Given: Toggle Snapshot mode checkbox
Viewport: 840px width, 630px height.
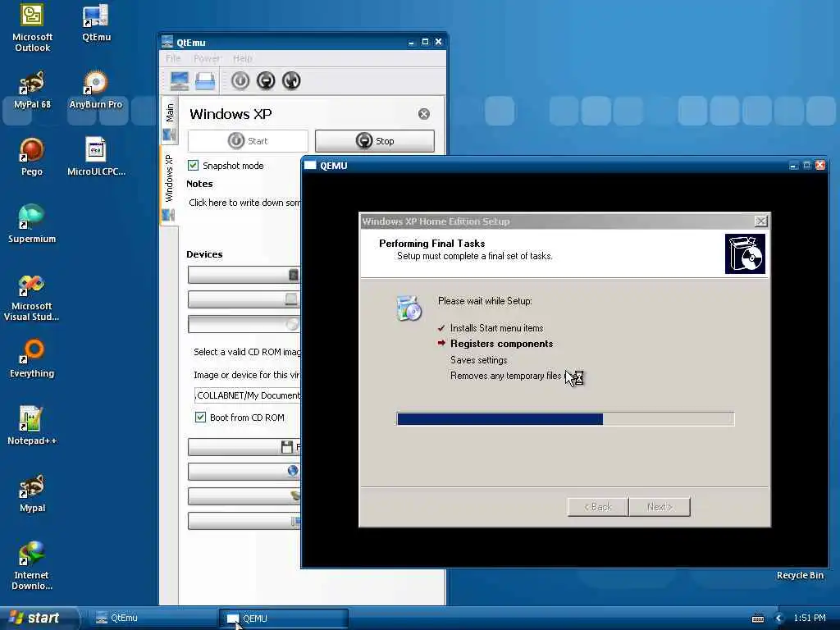Looking at the screenshot, I should (x=194, y=165).
